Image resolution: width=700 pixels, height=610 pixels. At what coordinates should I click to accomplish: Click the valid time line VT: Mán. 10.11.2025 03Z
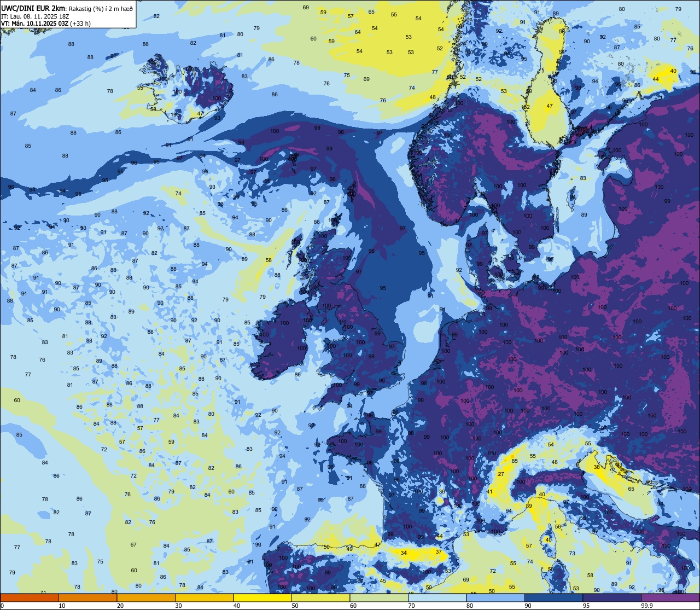(34, 24)
